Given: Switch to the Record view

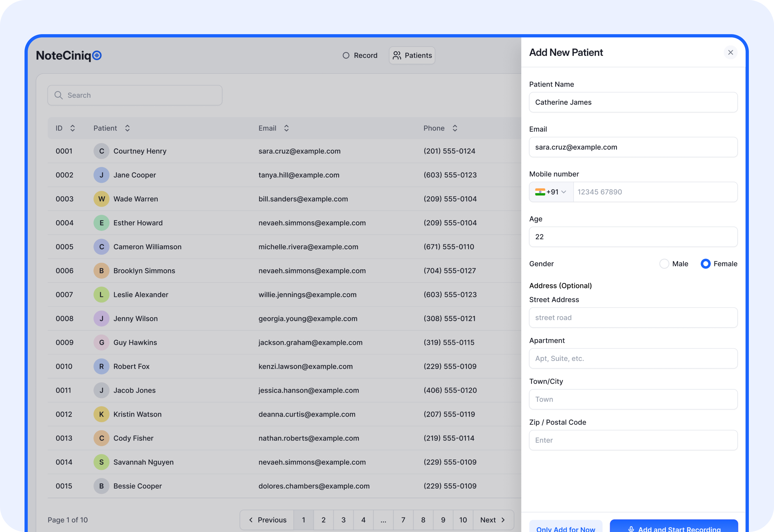Looking at the screenshot, I should pyautogui.click(x=360, y=55).
